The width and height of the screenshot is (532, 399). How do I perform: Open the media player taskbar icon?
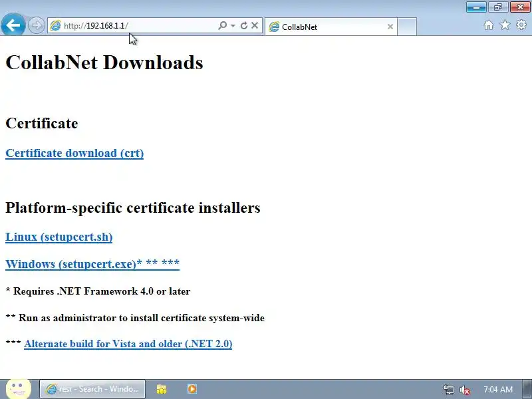click(x=192, y=389)
